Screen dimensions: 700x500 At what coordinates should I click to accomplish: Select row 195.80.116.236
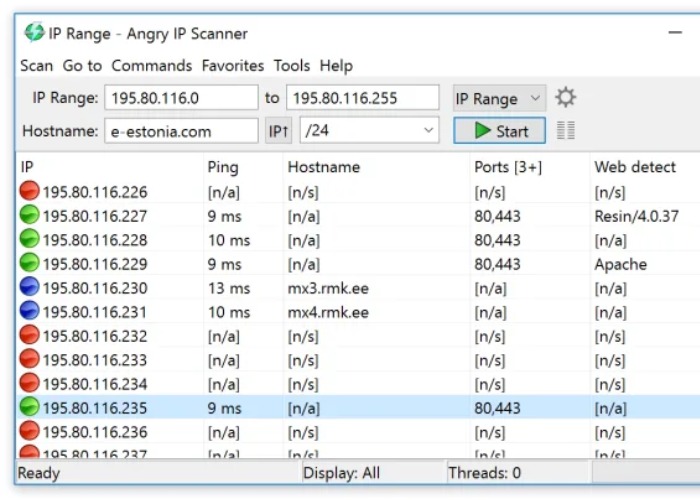357,432
